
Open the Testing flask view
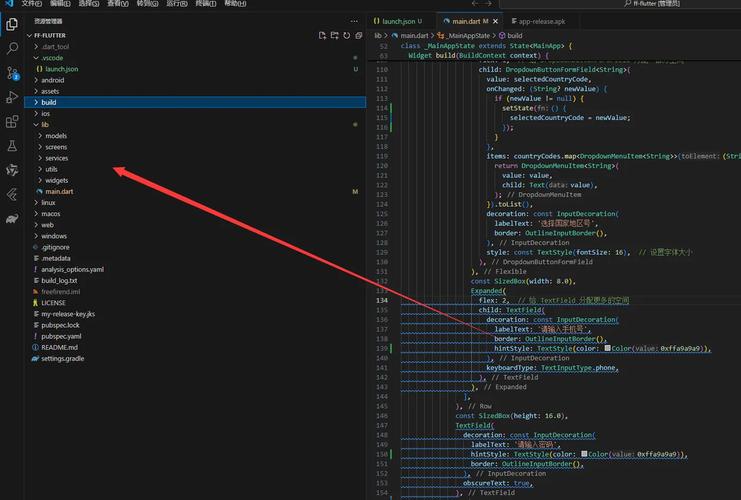pos(12,146)
